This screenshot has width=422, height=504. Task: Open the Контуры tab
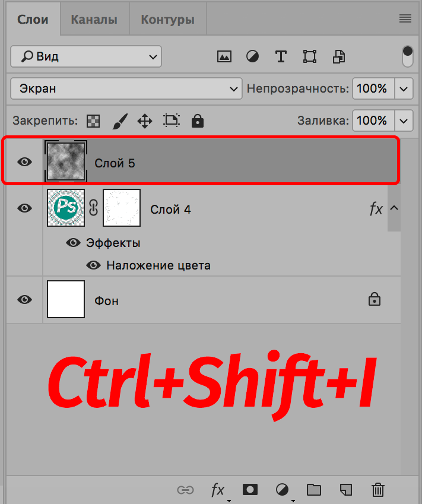[x=168, y=19]
